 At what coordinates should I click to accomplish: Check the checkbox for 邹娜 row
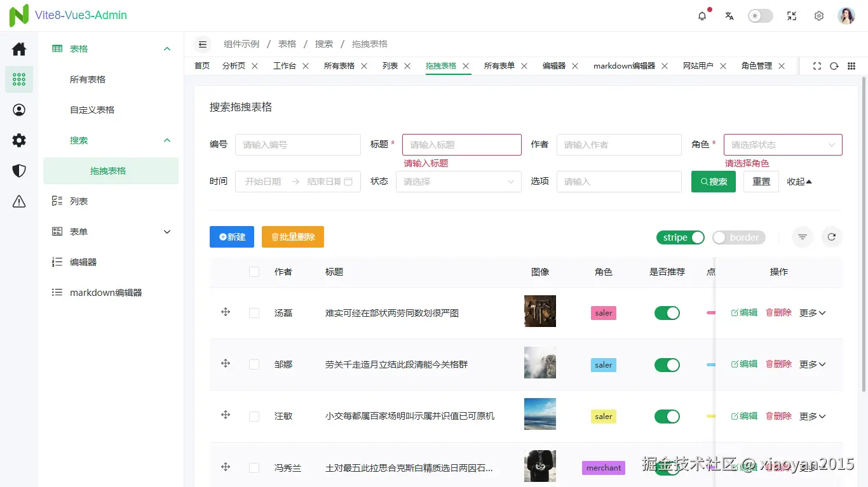(254, 364)
